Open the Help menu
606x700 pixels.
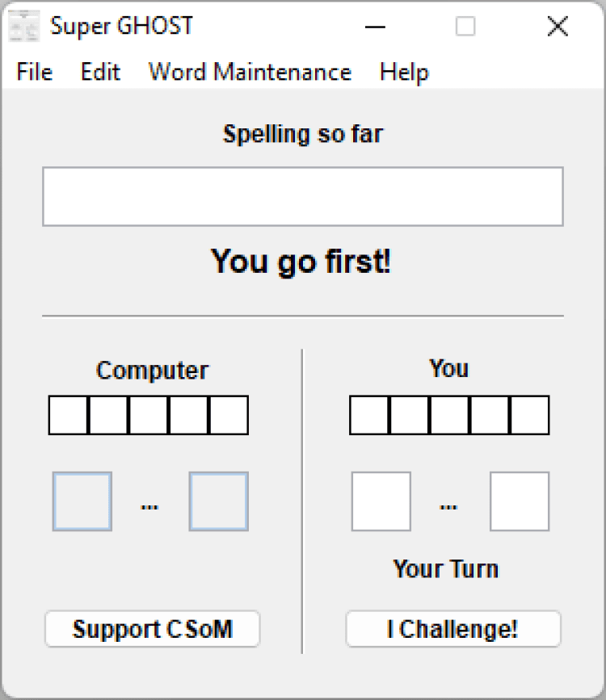pyautogui.click(x=404, y=73)
